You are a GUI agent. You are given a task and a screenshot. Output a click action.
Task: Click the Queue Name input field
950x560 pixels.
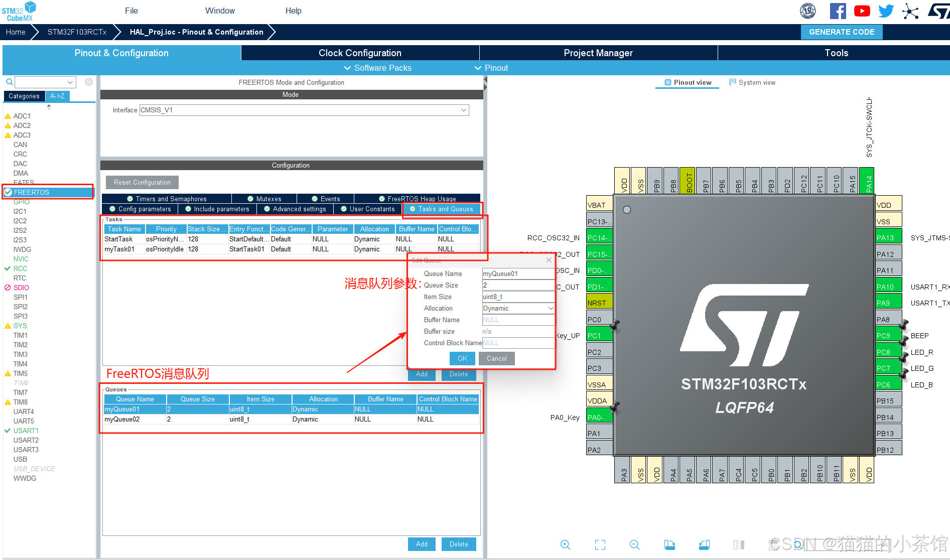click(x=518, y=273)
